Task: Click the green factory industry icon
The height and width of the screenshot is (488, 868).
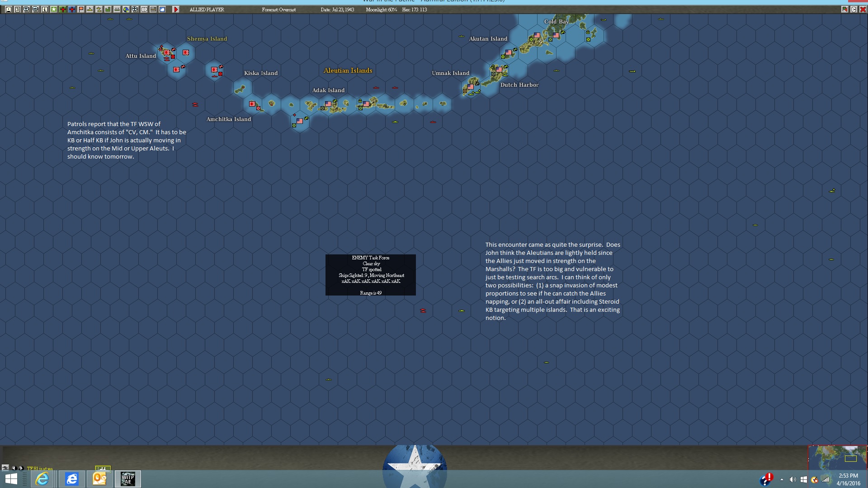Action: tap(108, 9)
